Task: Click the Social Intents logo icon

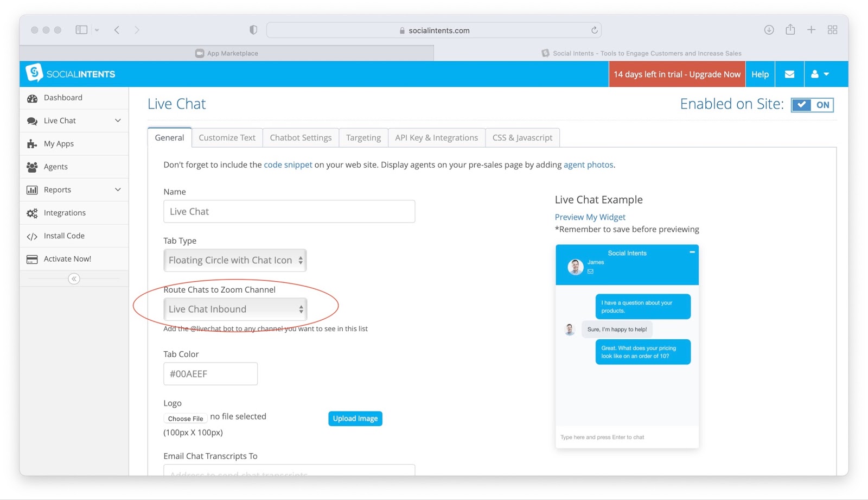Action: (x=34, y=73)
